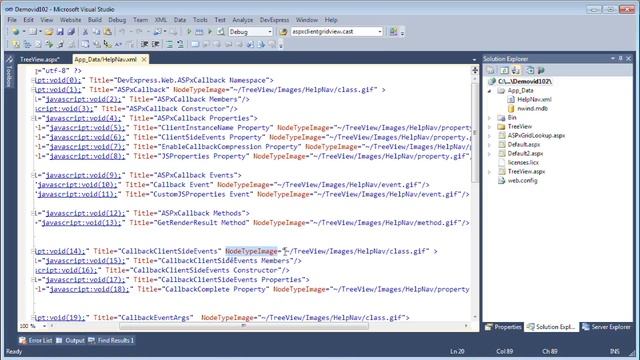Click the Increase indent toolbar icon
The height and width of the screenshot is (360, 640).
coord(156,44)
